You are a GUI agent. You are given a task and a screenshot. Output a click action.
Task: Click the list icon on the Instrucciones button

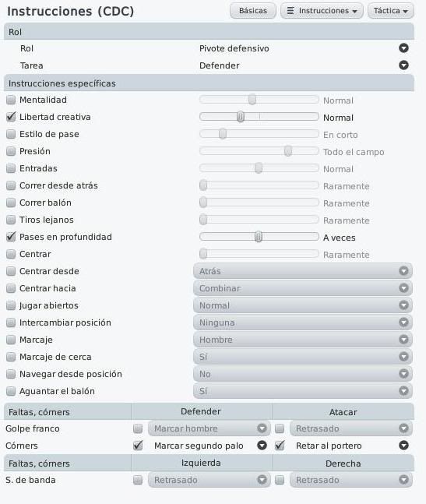click(290, 11)
